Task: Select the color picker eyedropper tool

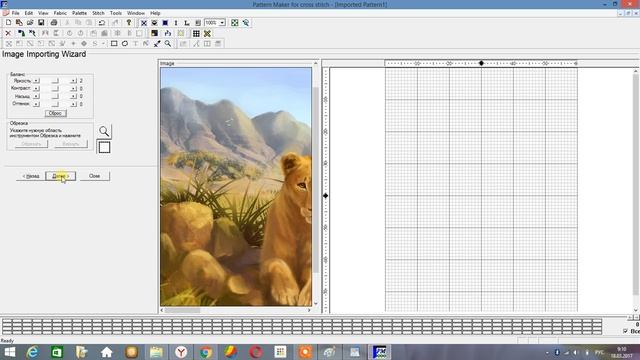Action: (x=157, y=44)
